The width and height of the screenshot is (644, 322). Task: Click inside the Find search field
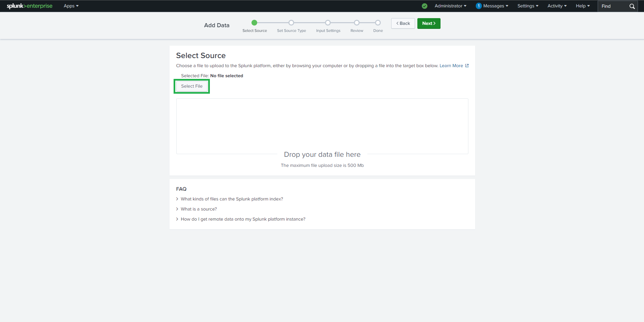click(613, 6)
